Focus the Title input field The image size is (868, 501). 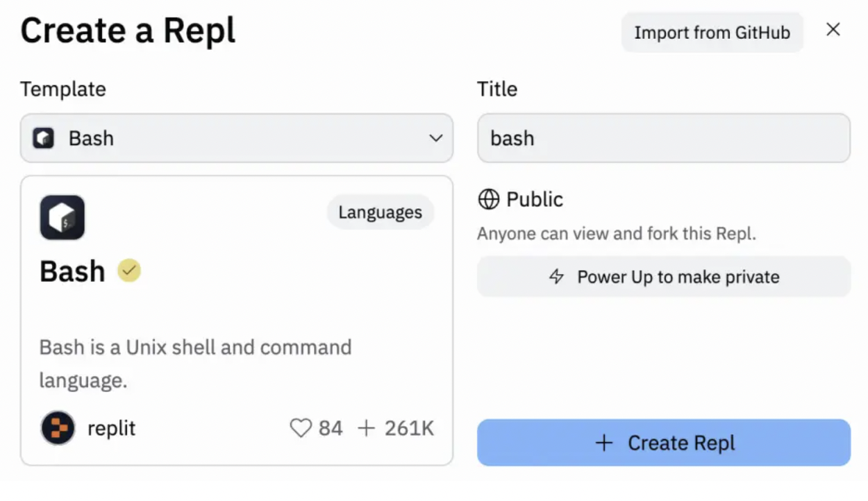point(664,138)
